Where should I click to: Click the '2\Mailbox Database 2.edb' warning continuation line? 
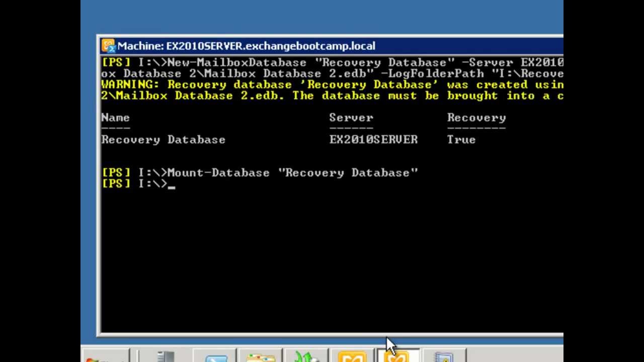coord(332,96)
